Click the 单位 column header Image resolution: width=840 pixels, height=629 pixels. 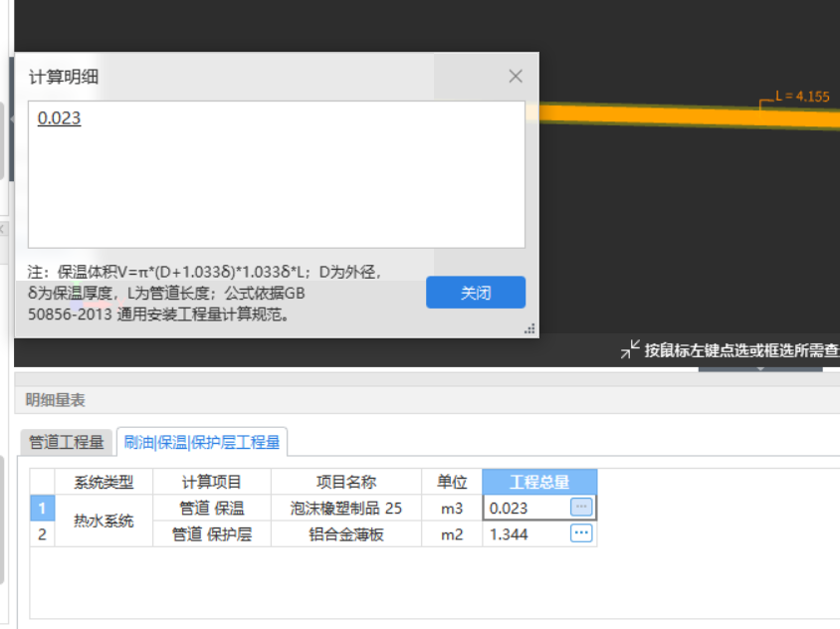452,482
